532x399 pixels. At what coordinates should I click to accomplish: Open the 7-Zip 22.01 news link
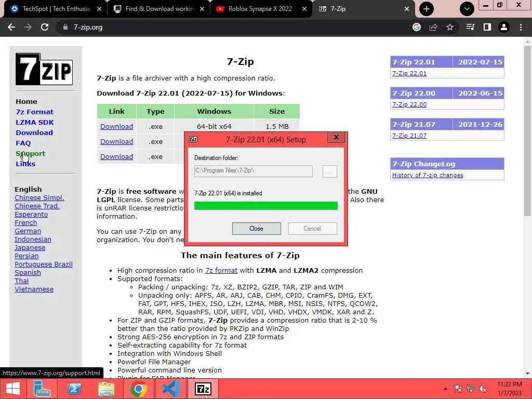click(x=409, y=73)
